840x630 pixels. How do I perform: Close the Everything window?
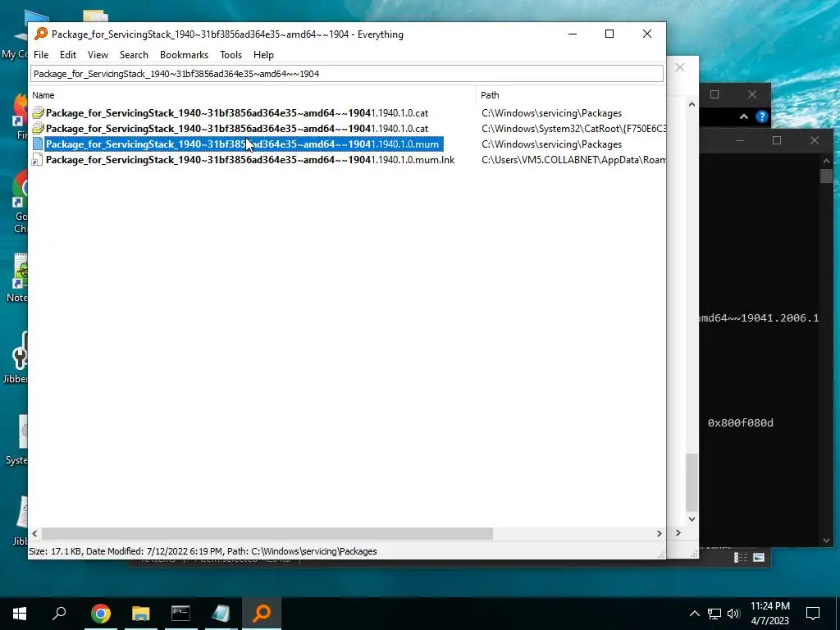click(x=647, y=34)
